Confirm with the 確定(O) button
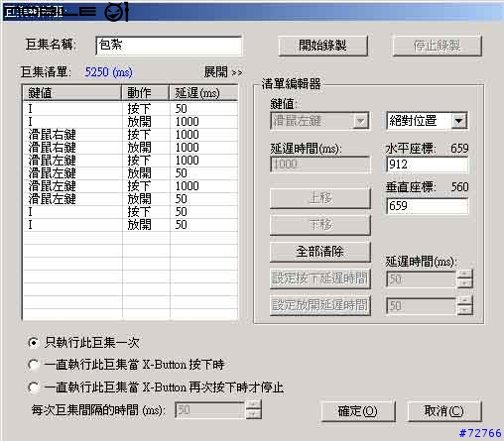The width and height of the screenshot is (504, 441). tap(358, 411)
